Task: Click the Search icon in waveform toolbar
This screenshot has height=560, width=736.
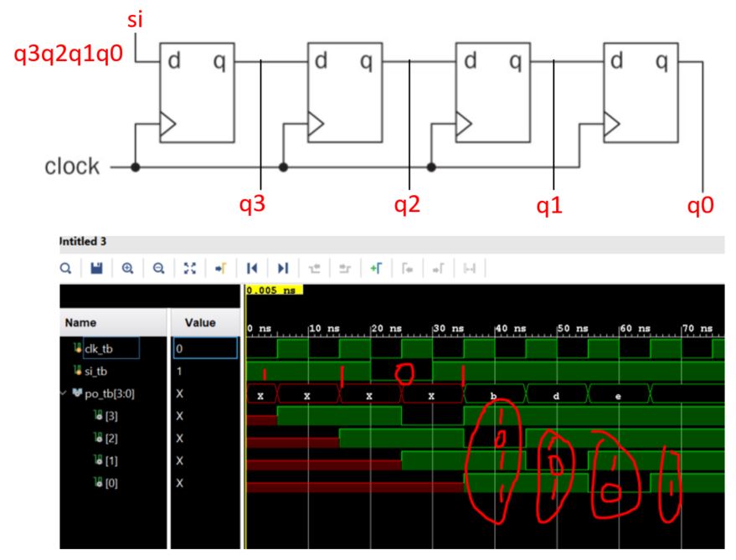Action: pyautogui.click(x=65, y=269)
